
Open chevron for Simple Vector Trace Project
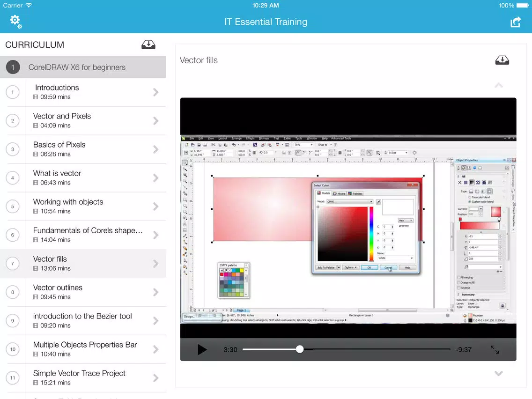click(x=156, y=377)
